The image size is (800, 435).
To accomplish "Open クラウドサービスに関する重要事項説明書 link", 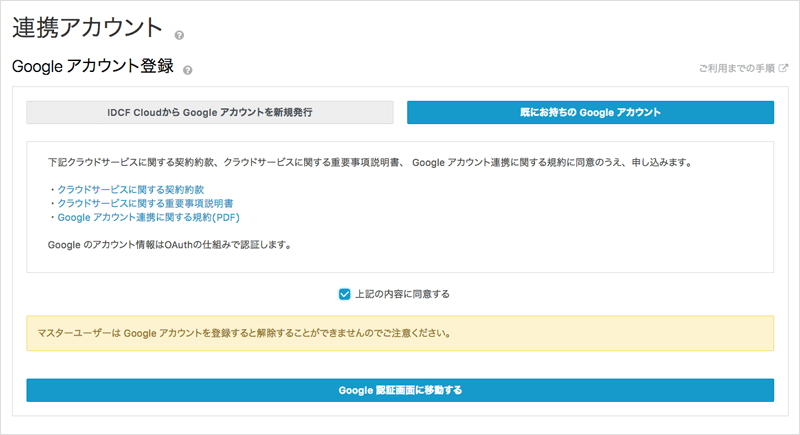I will tap(143, 203).
